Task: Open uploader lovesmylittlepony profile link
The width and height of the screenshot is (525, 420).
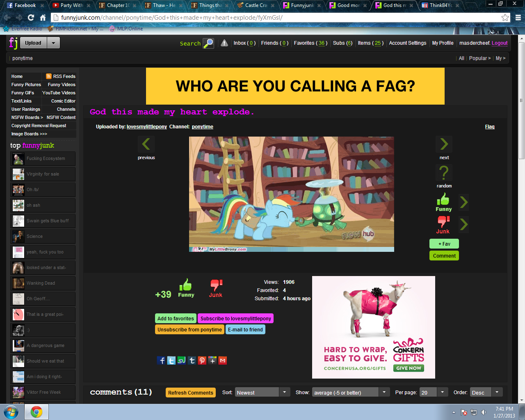Action: [x=147, y=127]
